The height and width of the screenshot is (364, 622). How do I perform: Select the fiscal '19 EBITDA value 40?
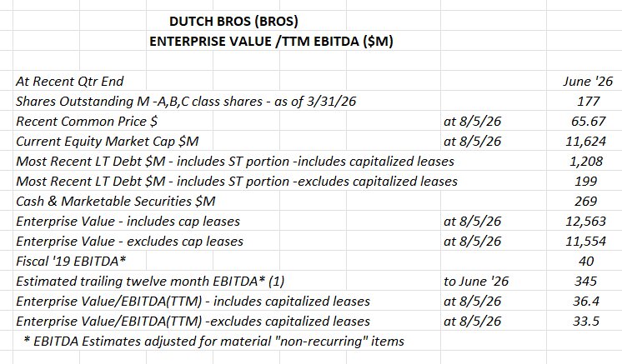click(586, 262)
